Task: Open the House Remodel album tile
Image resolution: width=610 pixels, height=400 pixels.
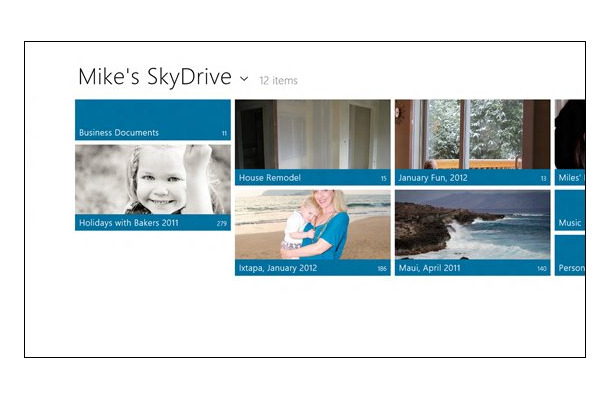Action: (x=313, y=142)
